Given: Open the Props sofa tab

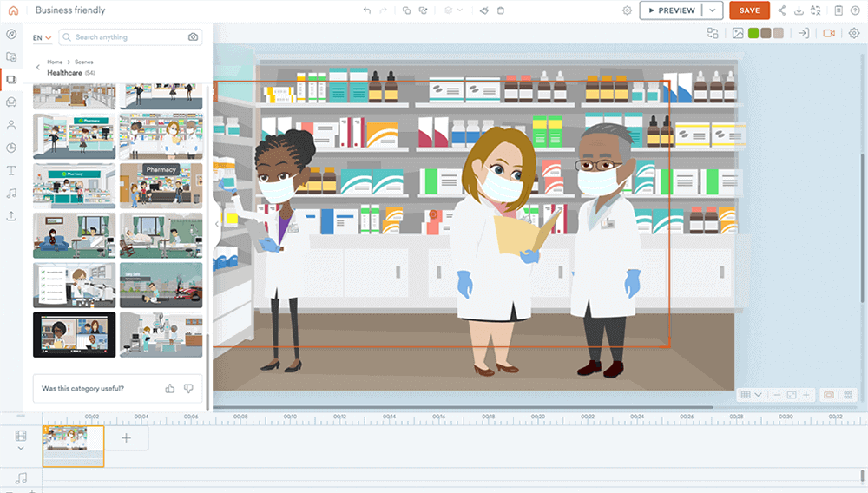Looking at the screenshot, I should pos(11,102).
